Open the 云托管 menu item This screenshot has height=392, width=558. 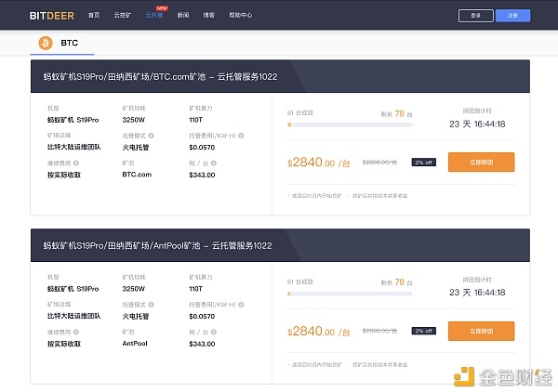(x=154, y=15)
